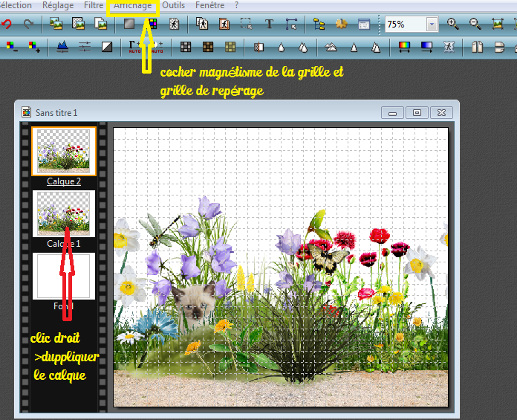The width and height of the screenshot is (517, 420).
Task: Apply Sharpen filter with single triangle icon
Action: point(354,47)
